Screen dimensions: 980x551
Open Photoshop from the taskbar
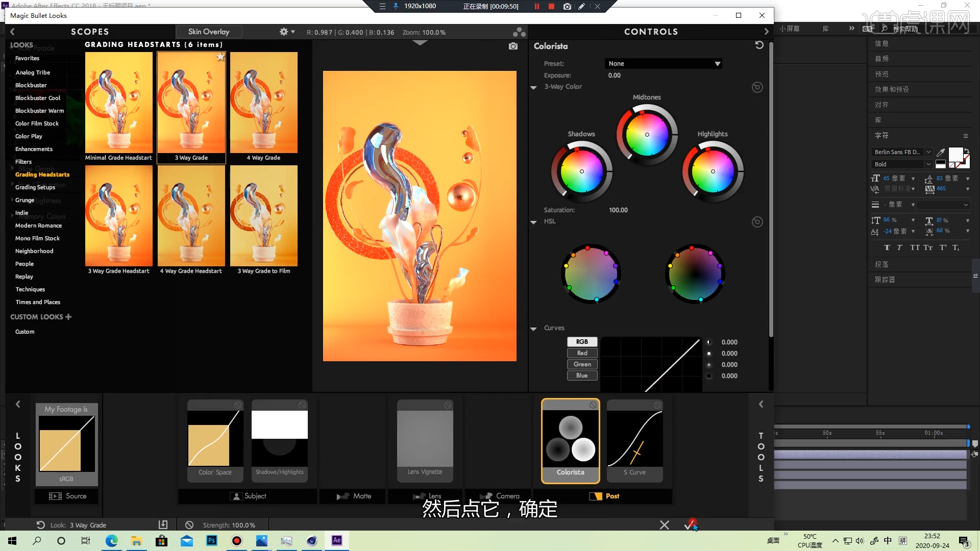(x=212, y=540)
